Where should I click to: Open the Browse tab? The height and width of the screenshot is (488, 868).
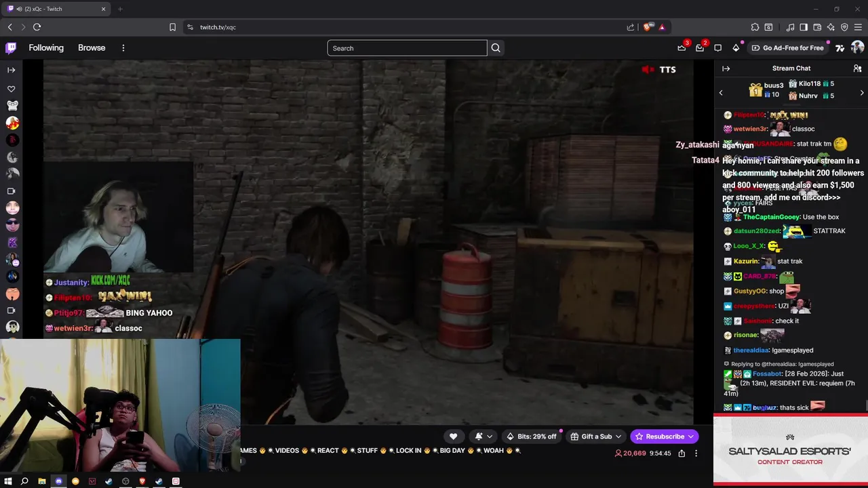(x=92, y=48)
